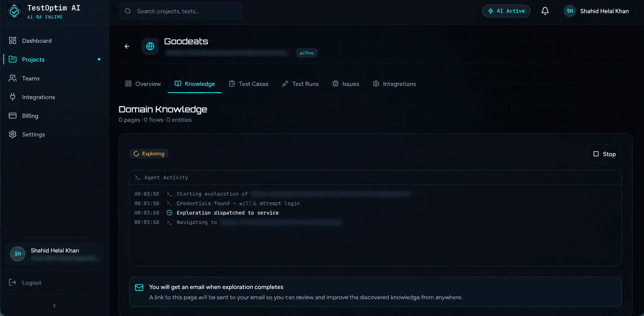Click the active status badge
Viewport: 644px width, 316px height.
306,53
